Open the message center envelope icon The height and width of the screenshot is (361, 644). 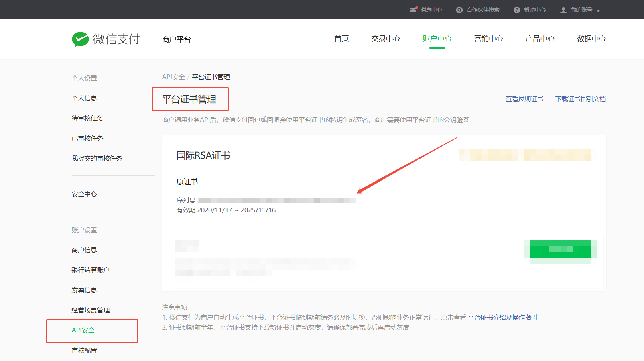click(x=414, y=10)
